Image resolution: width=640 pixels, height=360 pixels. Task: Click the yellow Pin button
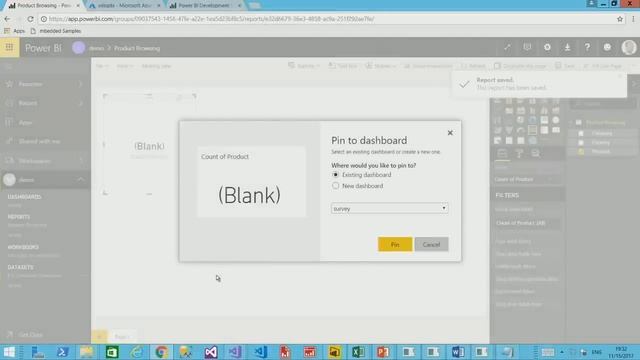pyautogui.click(x=395, y=244)
